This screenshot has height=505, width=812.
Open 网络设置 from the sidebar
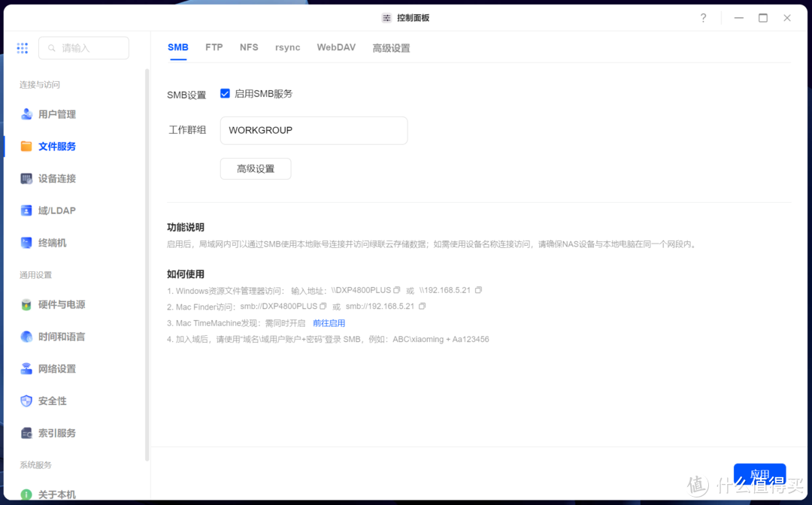pyautogui.click(x=58, y=368)
